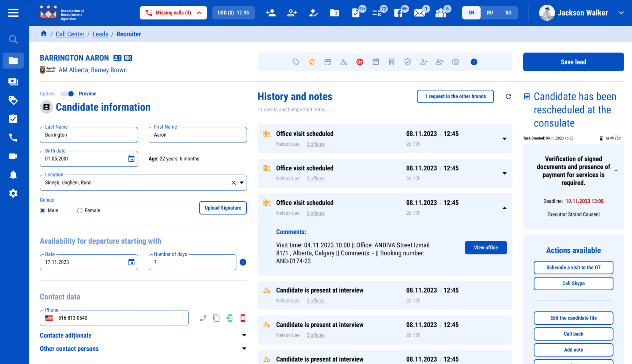Open the hamburger menu
The width and height of the screenshot is (632, 364).
[13, 13]
